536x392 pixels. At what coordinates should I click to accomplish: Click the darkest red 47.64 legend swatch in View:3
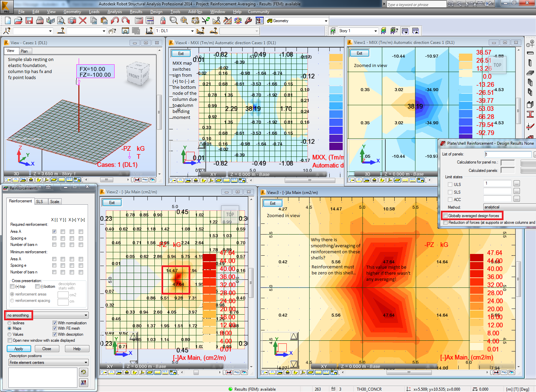point(476,257)
